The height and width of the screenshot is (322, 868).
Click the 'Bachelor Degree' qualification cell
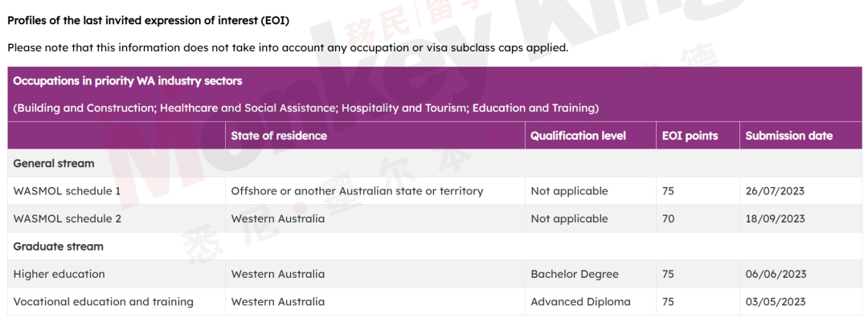pyautogui.click(x=575, y=274)
